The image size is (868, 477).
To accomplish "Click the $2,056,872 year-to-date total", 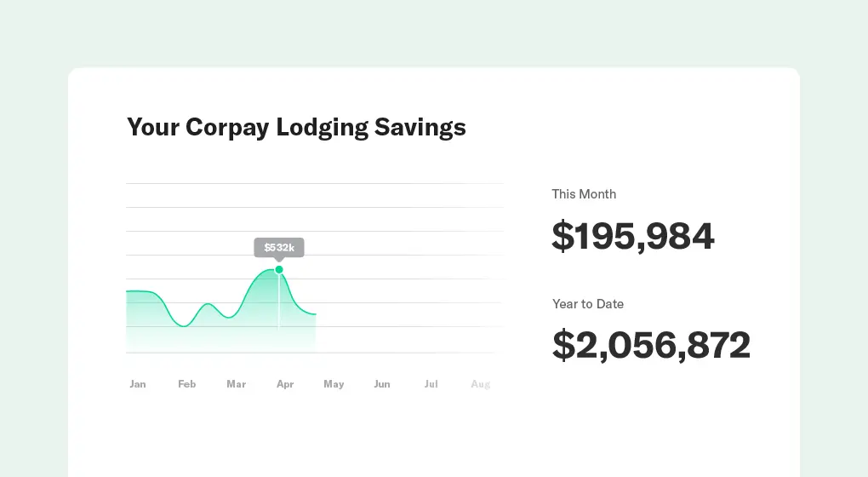I will (x=651, y=345).
